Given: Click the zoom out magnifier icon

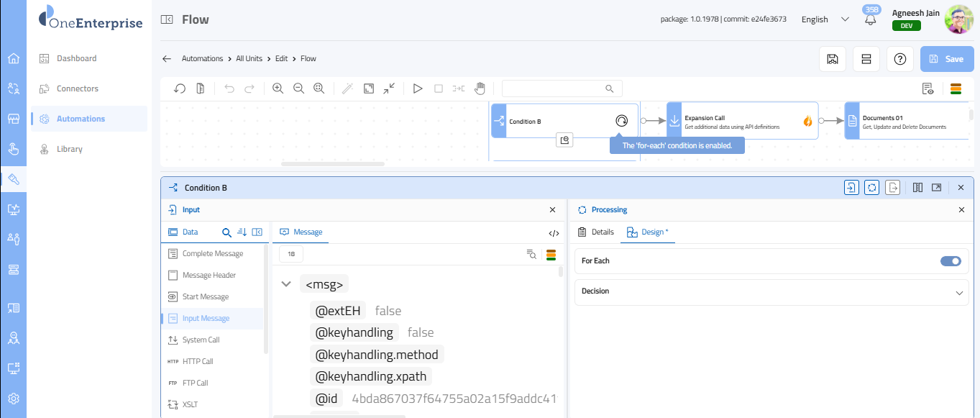Looking at the screenshot, I should (x=298, y=88).
